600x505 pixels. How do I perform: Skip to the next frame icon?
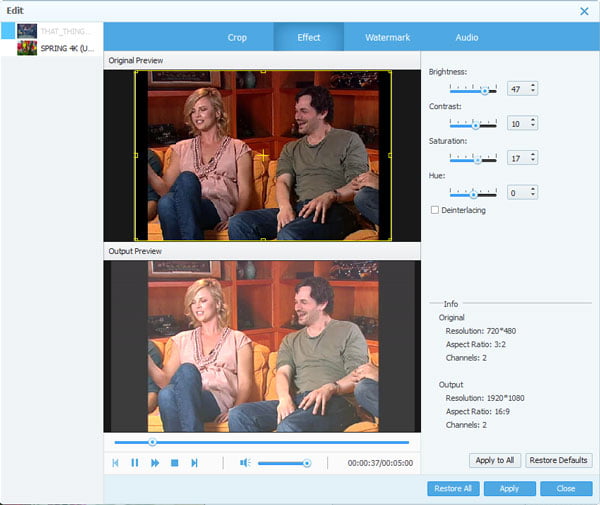[194, 463]
